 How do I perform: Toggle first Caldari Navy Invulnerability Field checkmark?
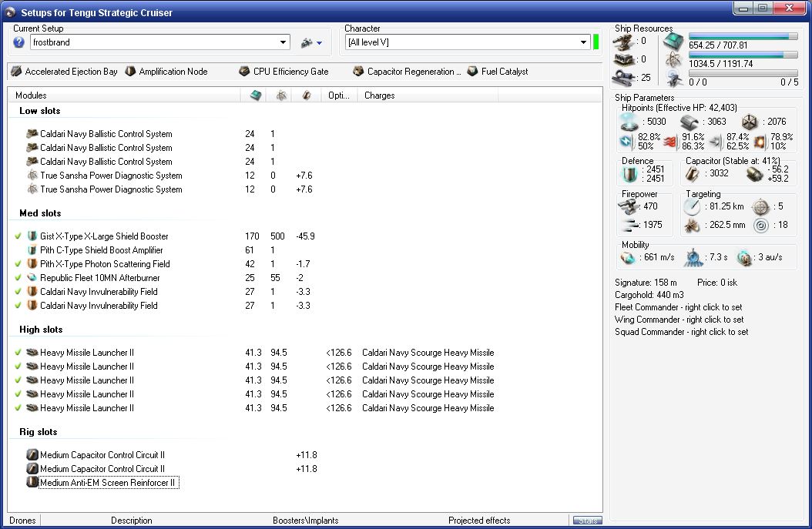pyautogui.click(x=18, y=292)
